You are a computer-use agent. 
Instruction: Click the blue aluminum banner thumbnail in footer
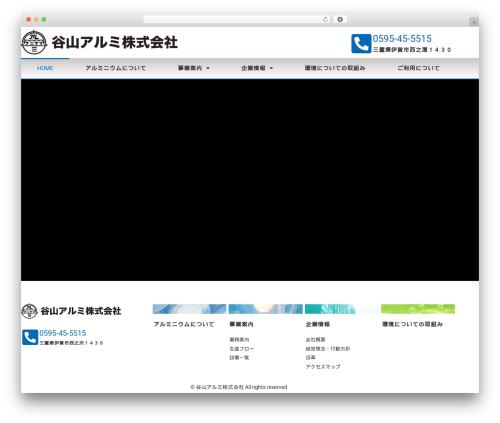[x=189, y=309]
